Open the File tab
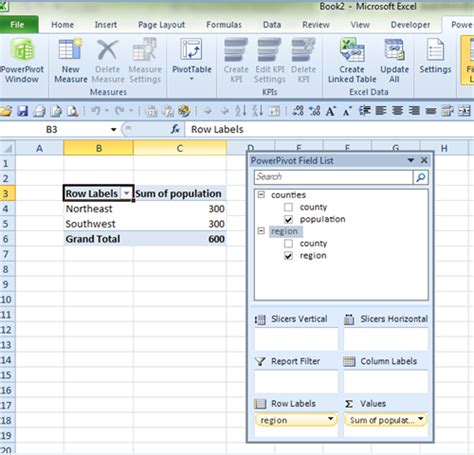This screenshot has height=455, width=474. click(17, 25)
